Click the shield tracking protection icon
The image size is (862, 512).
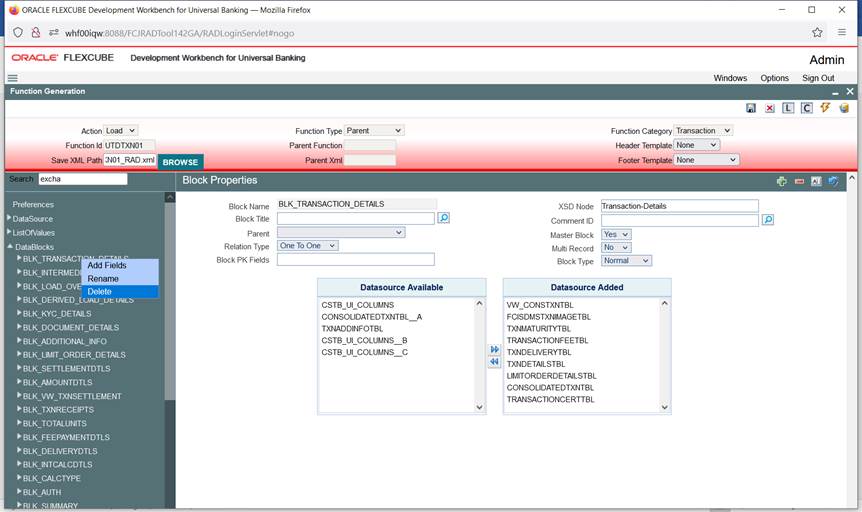(x=18, y=32)
